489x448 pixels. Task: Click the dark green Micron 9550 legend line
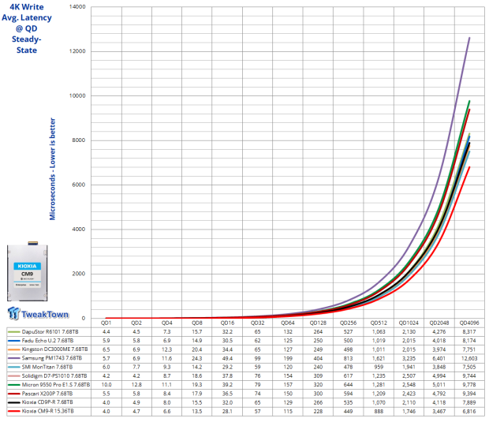click(13, 385)
